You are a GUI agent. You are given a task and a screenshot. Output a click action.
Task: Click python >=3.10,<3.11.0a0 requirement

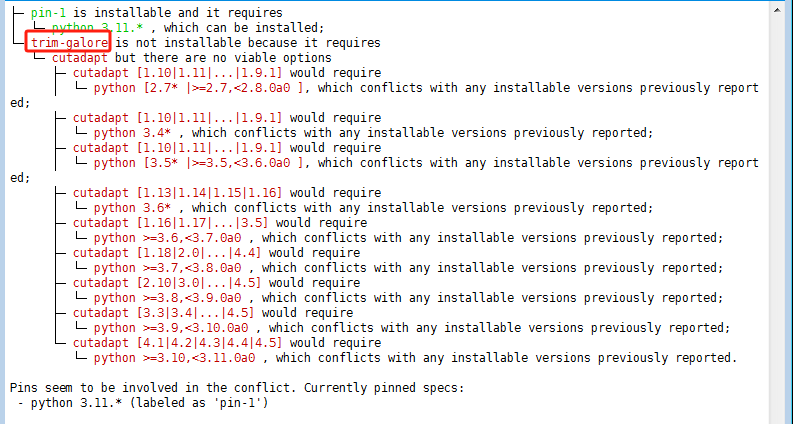(174, 358)
